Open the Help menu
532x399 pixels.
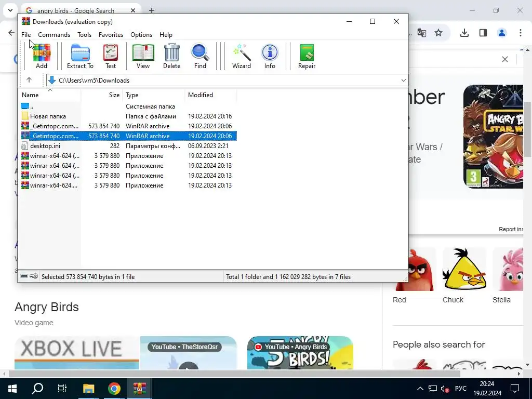point(166,35)
